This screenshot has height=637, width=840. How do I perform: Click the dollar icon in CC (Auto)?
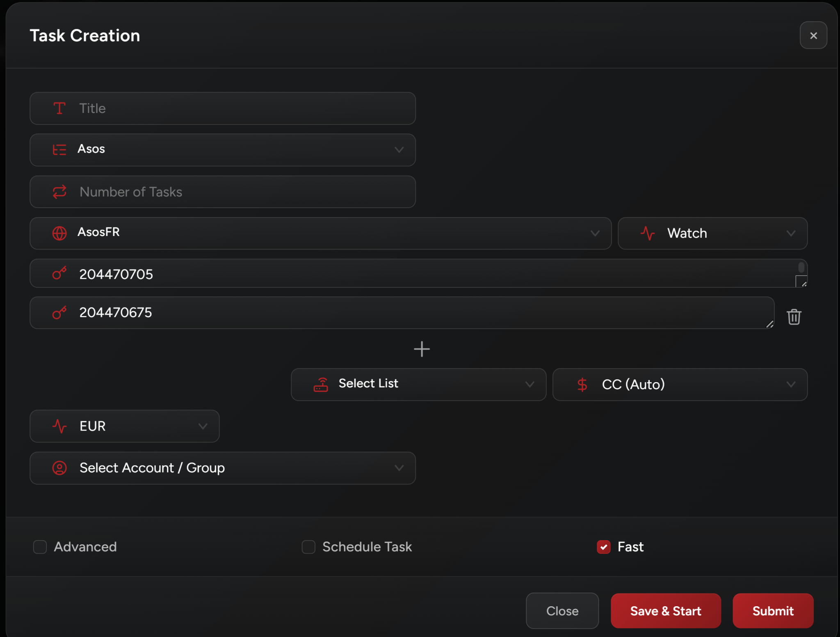pyautogui.click(x=582, y=385)
